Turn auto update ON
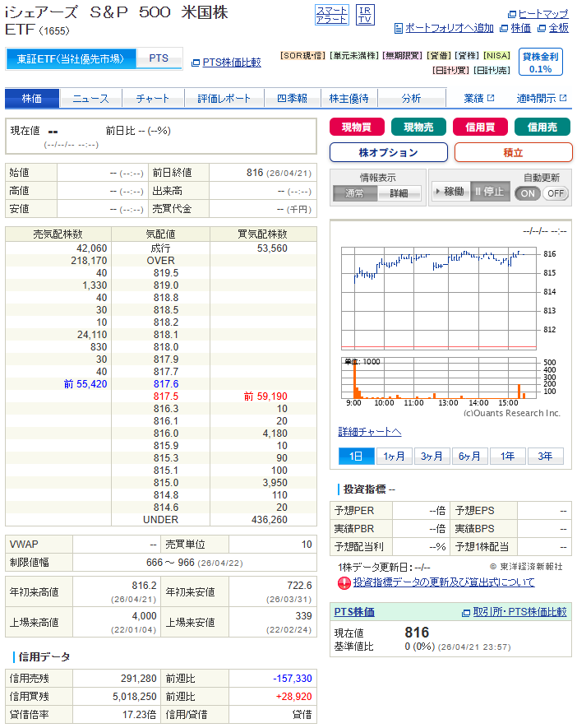Viewport: 577px width, 728px height. coord(528,193)
